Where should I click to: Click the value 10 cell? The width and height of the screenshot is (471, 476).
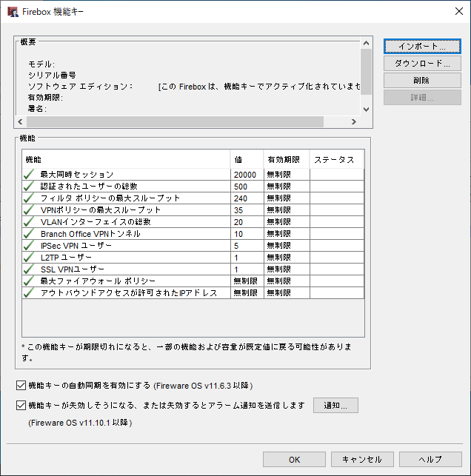coord(247,234)
